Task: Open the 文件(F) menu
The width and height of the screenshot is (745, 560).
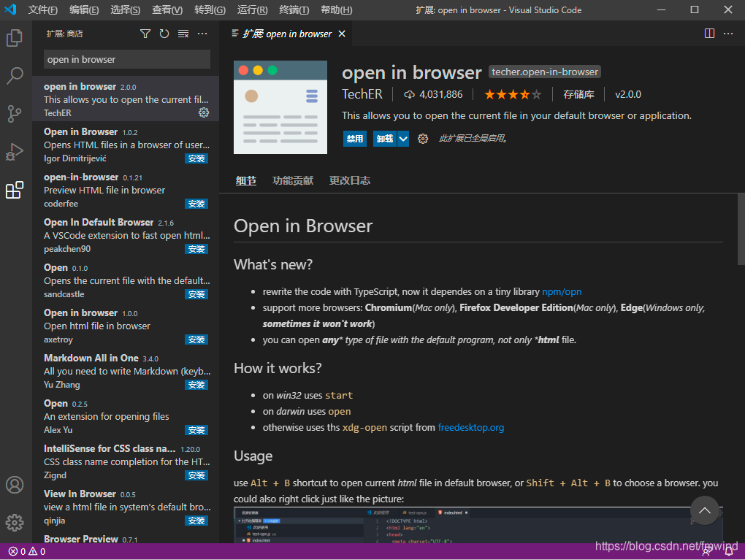Action: pyautogui.click(x=43, y=10)
